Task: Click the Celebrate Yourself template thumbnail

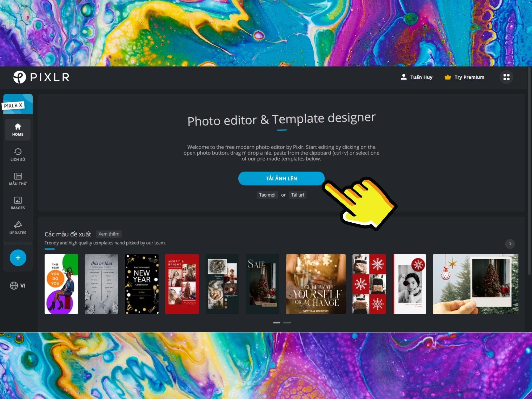Action: click(315, 284)
